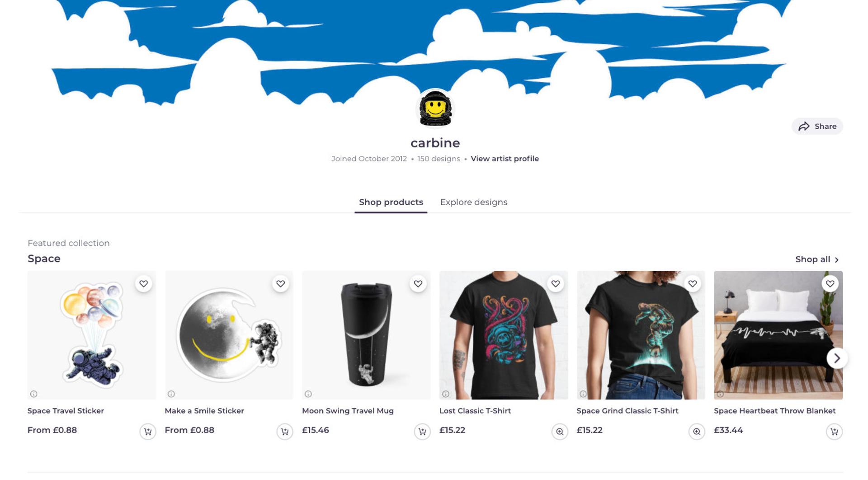
Task: Open the Space Grind Classic T-Shirt image
Action: [641, 335]
